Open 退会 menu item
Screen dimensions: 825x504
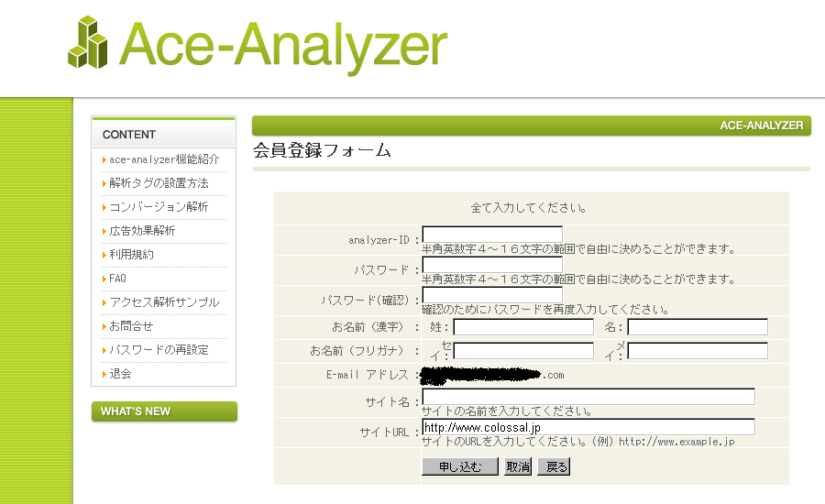(120, 374)
